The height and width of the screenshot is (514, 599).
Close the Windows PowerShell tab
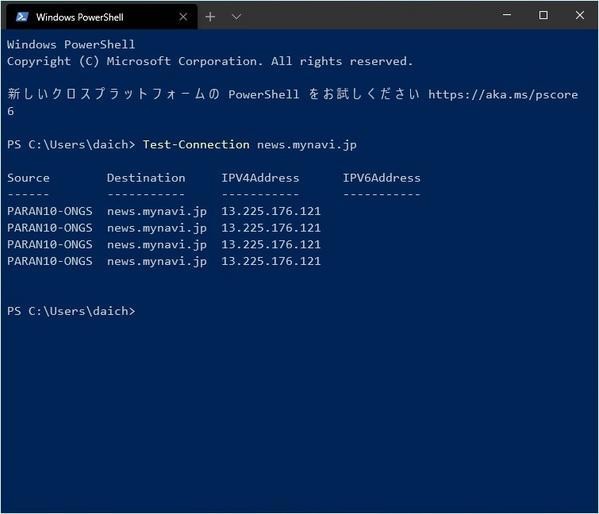coord(183,17)
